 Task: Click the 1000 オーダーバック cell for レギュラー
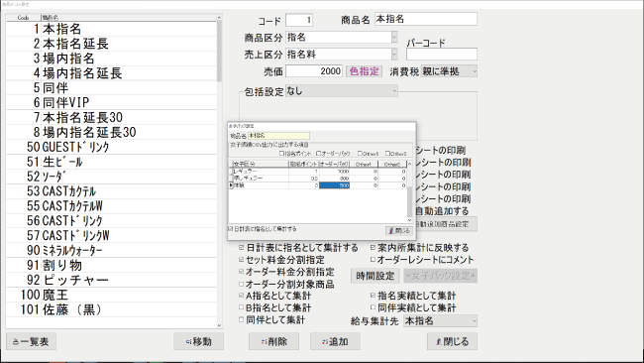pyautogui.click(x=334, y=172)
